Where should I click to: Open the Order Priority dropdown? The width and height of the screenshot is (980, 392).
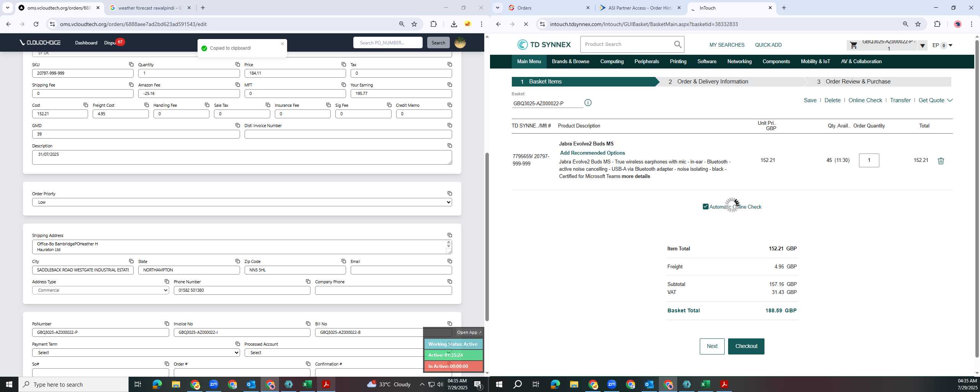click(x=242, y=202)
